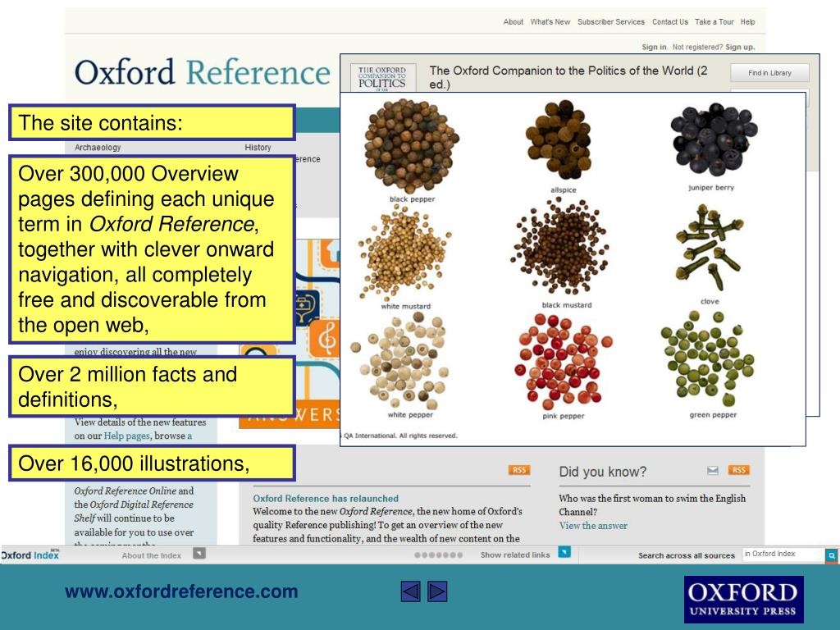Click the Find in Library button

[769, 73]
